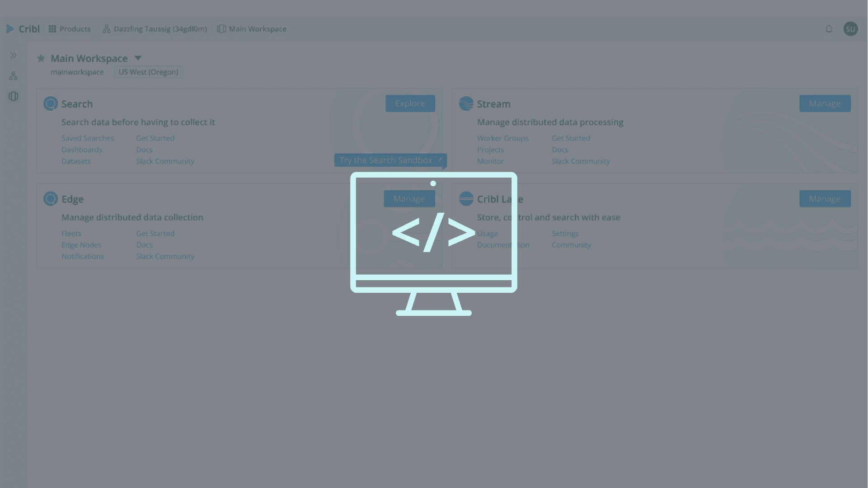Click Try the Search Sandbox banner

coord(390,160)
